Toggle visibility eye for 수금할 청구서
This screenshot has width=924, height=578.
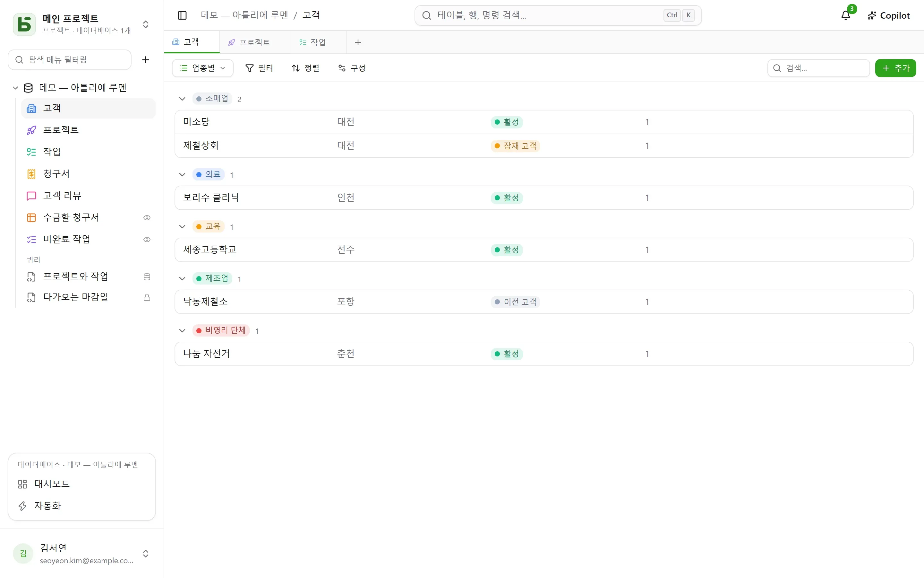coord(147,217)
